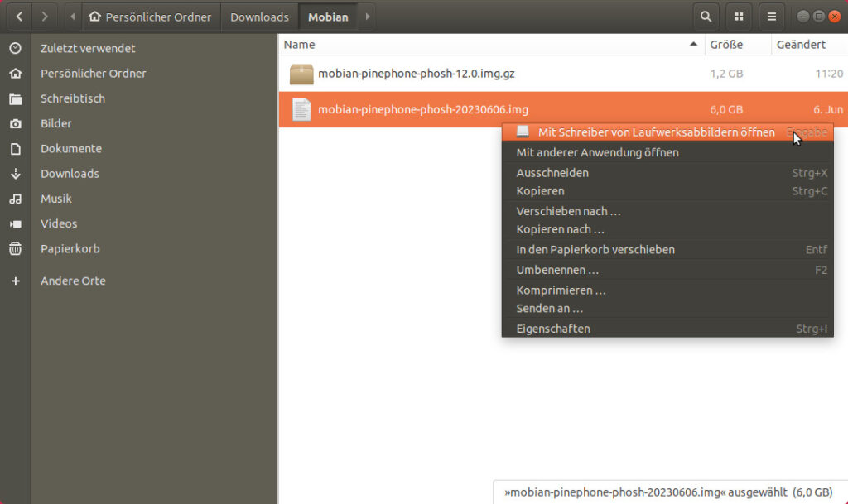
Task: Choose Ausschneiden from context menu
Action: pyautogui.click(x=667, y=173)
